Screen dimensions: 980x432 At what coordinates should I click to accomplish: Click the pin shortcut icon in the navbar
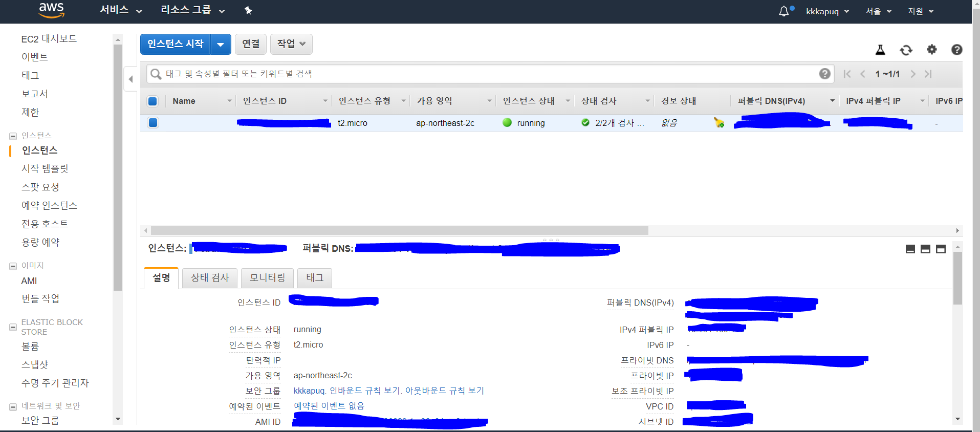(x=248, y=11)
